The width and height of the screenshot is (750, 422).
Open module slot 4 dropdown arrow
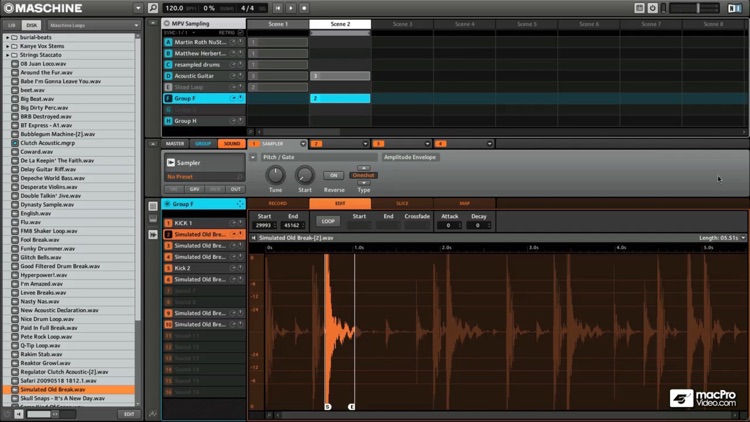pos(489,144)
